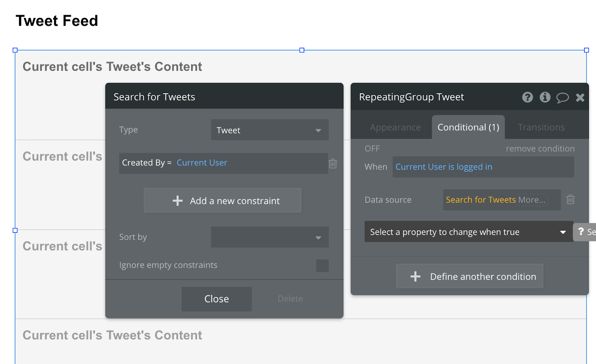596x364 pixels.
Task: Toggle the OFF condition switch
Action: point(372,148)
